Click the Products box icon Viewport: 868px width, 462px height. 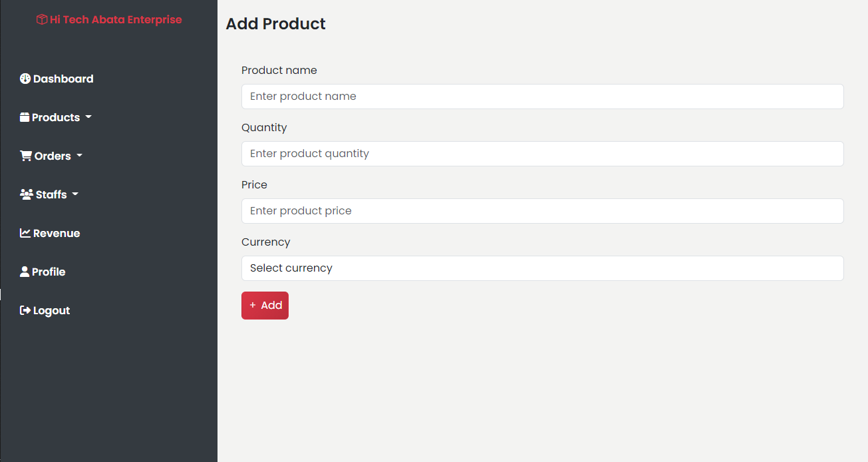click(x=25, y=117)
